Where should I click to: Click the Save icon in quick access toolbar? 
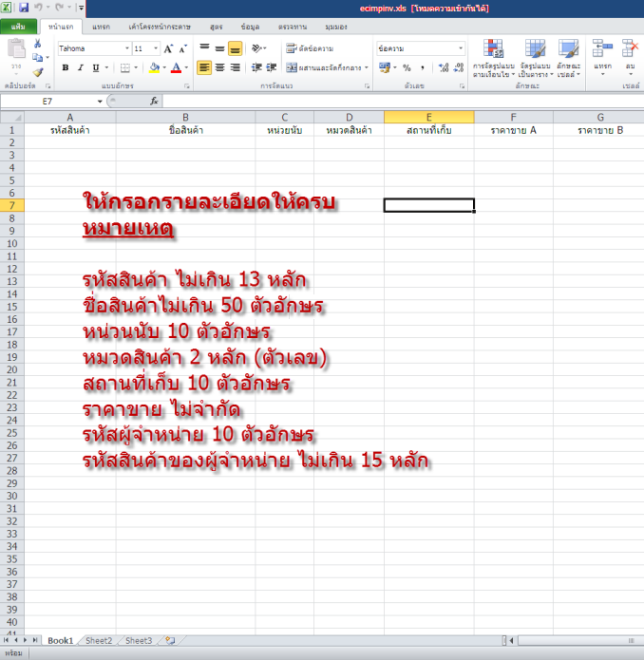tap(24, 8)
